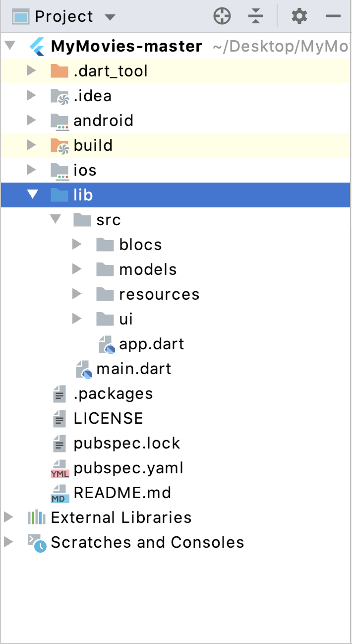Screen dimensions: 352x644
Task: Click the External Libraries bar-chart icon
Action: (x=37, y=517)
